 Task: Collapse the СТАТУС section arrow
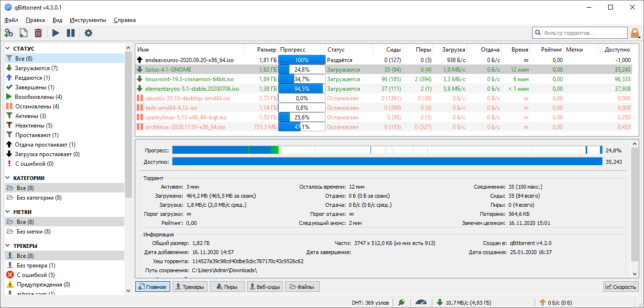8,49
